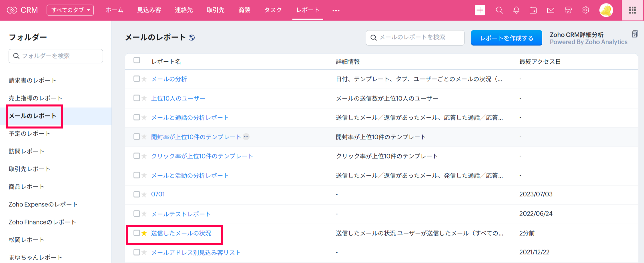
Task: Click the フォルダーを検索 search field
Action: pos(56,56)
